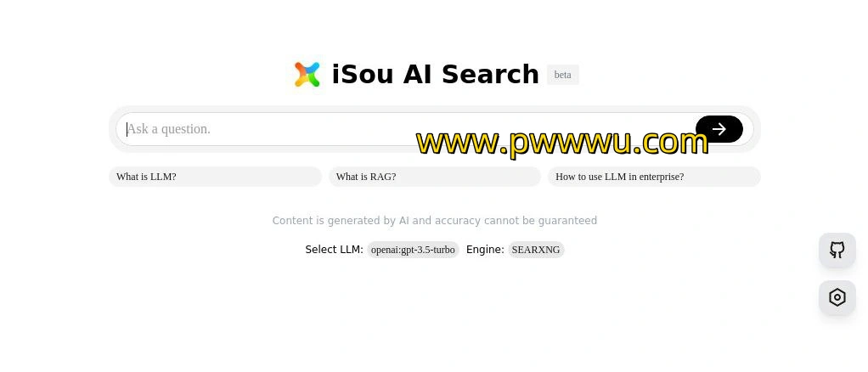The height and width of the screenshot is (372, 868).
Task: Pick "How to use LLM in enterprise?" suggestion
Action: pos(654,177)
